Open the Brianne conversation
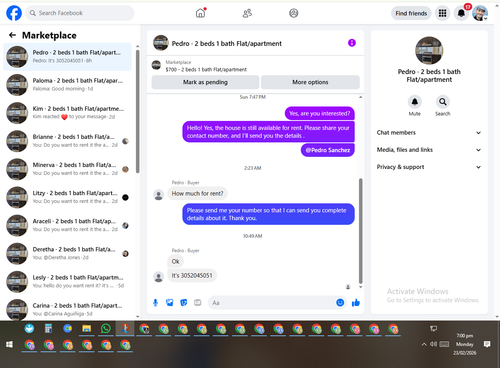500x368 pixels. coord(68,141)
